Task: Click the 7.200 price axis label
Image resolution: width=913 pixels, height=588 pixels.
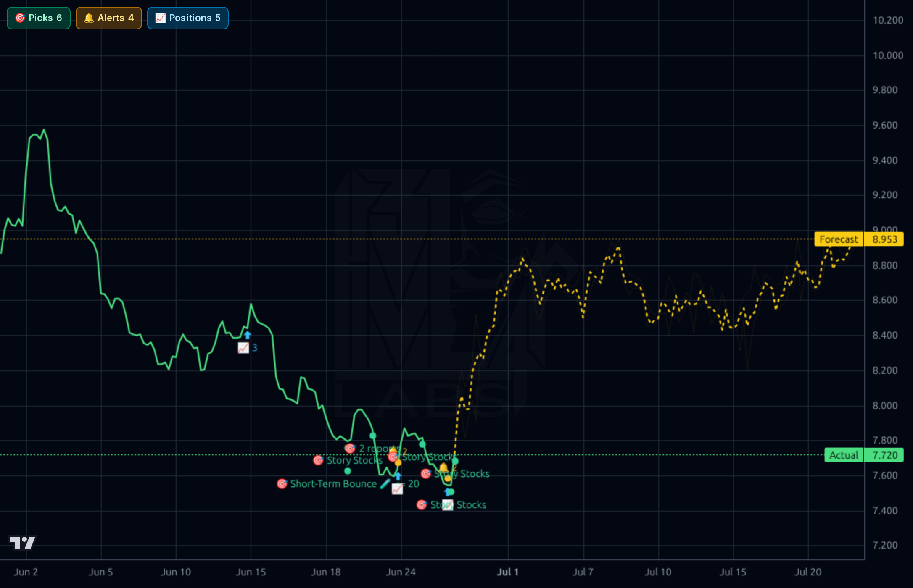Action: (x=885, y=545)
